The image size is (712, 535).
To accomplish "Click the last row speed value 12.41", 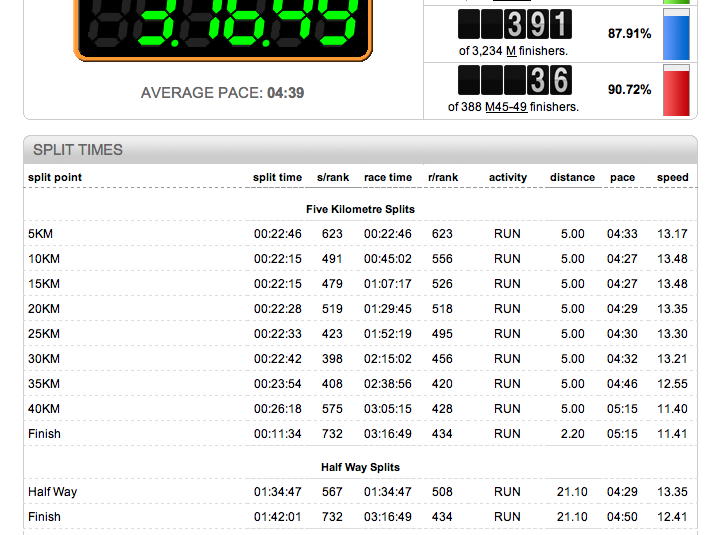I will (672, 517).
